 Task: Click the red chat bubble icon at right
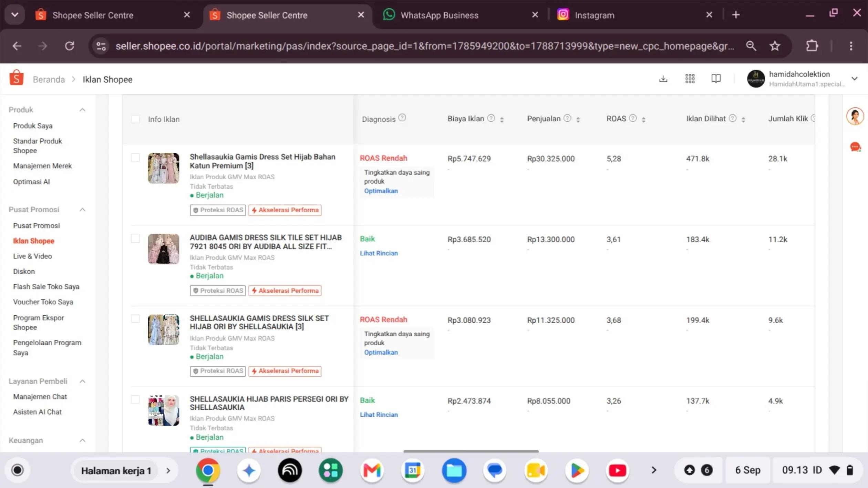point(855,147)
